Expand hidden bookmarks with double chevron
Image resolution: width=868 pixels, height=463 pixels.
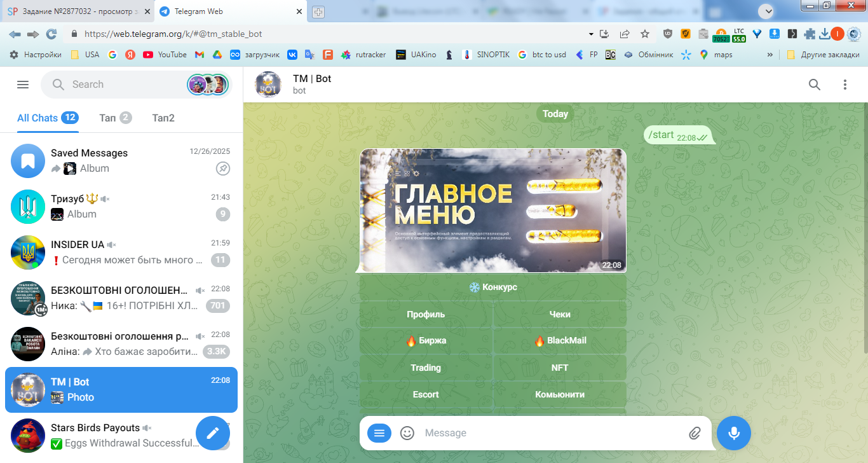(x=770, y=55)
